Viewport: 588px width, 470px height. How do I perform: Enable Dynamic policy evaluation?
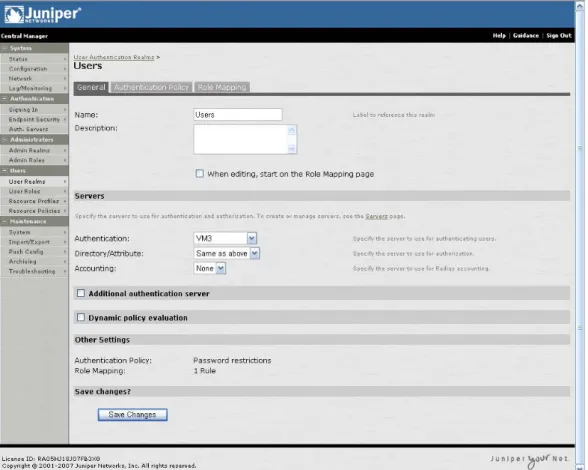(x=81, y=317)
